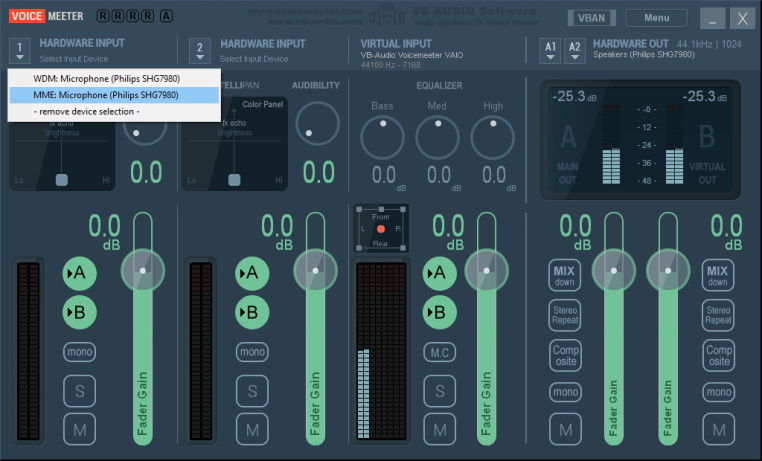Solo the virtual input strip
This screenshot has height=461, width=762.
pos(439,391)
